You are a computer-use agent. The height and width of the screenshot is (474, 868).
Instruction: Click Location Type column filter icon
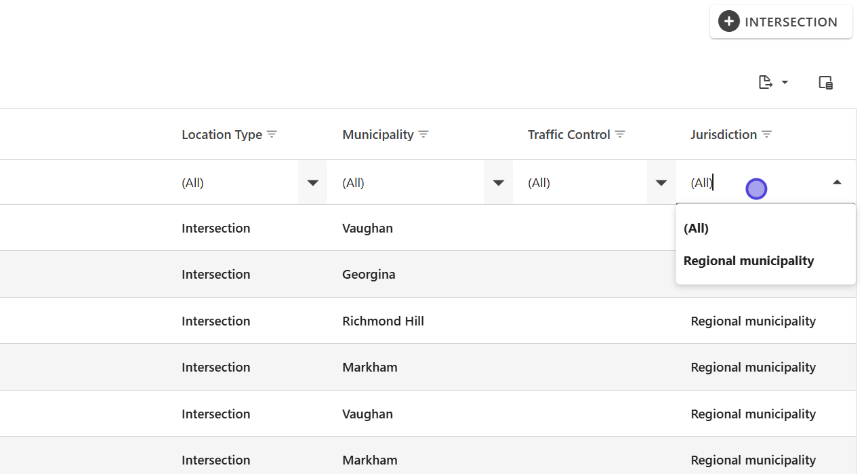pyautogui.click(x=272, y=134)
